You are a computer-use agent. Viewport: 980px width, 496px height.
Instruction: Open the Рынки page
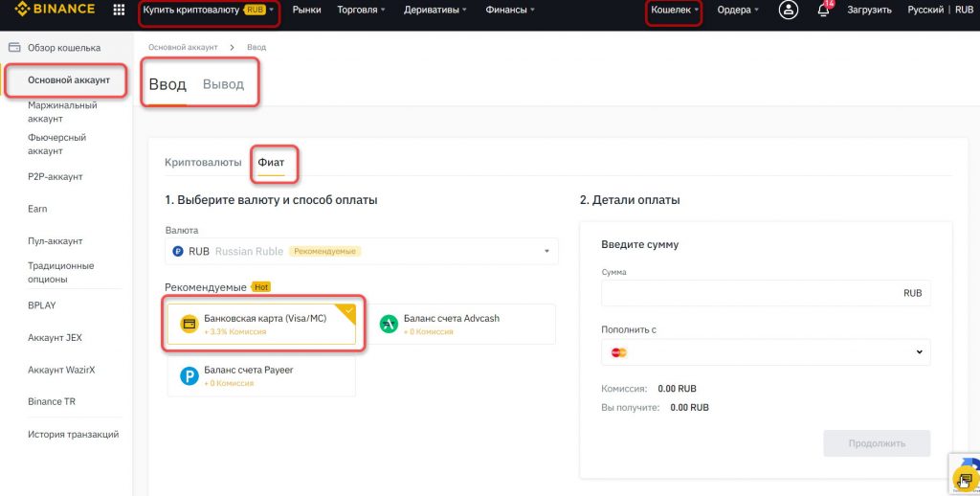(x=307, y=10)
